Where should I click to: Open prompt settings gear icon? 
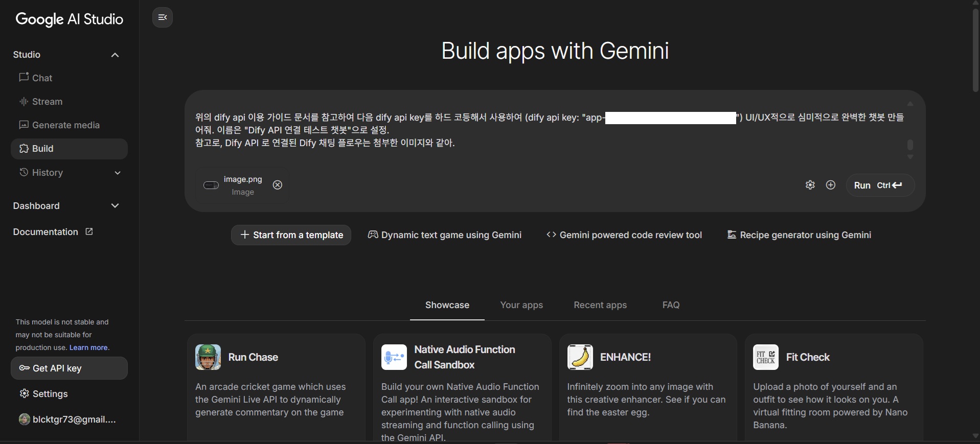tap(810, 185)
